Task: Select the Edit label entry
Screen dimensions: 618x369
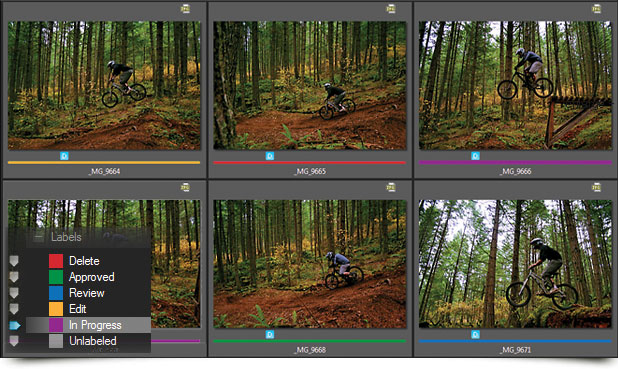Action: [x=88, y=309]
